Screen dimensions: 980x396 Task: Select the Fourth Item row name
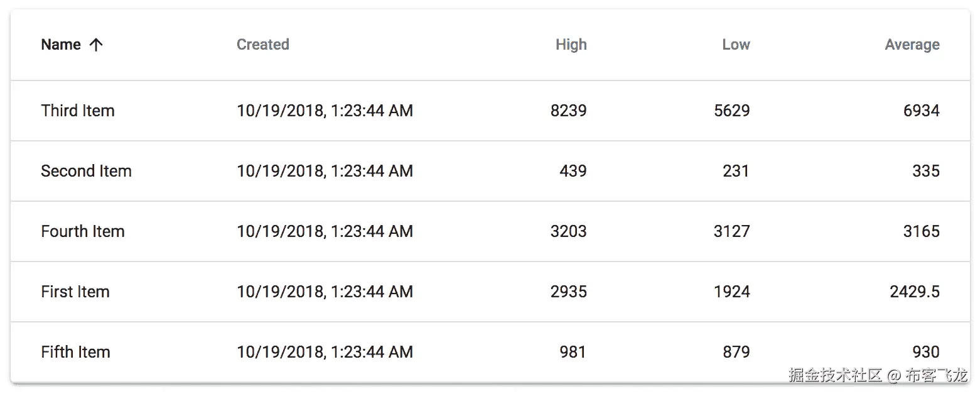coord(83,231)
